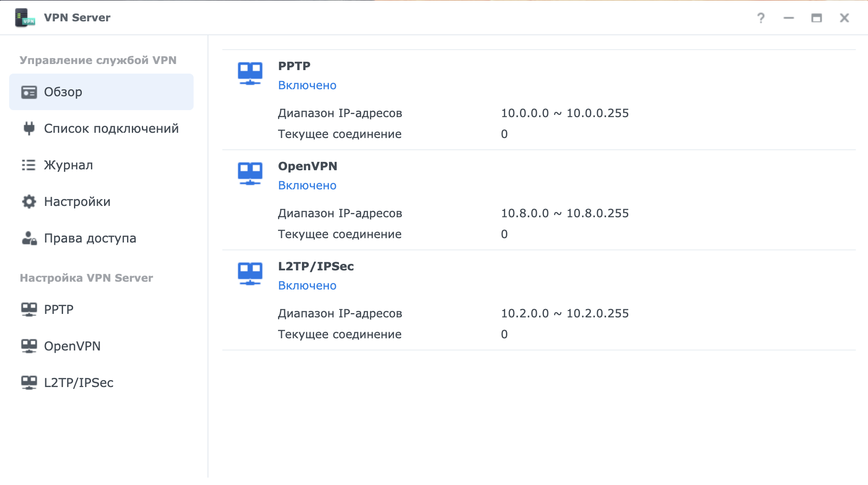The width and height of the screenshot is (868, 485).
Task: Click the OpenVPN network icon in overview
Action: click(250, 174)
